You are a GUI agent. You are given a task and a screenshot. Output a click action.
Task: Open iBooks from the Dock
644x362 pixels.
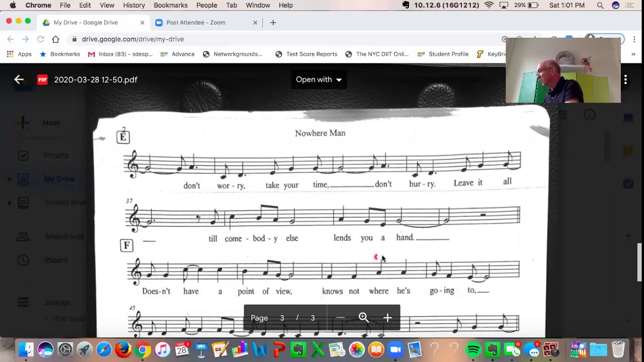[376, 349]
